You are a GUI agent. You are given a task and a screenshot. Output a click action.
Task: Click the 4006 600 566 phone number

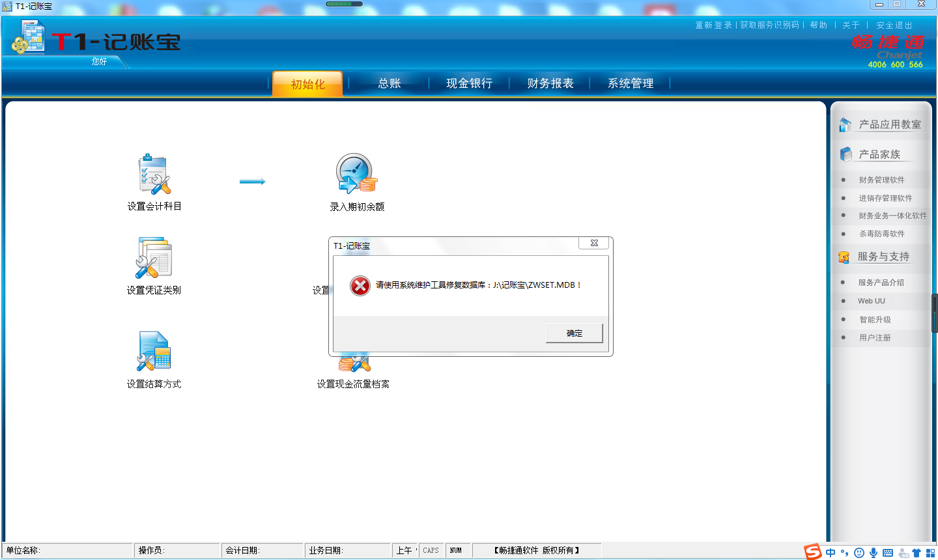pyautogui.click(x=895, y=64)
